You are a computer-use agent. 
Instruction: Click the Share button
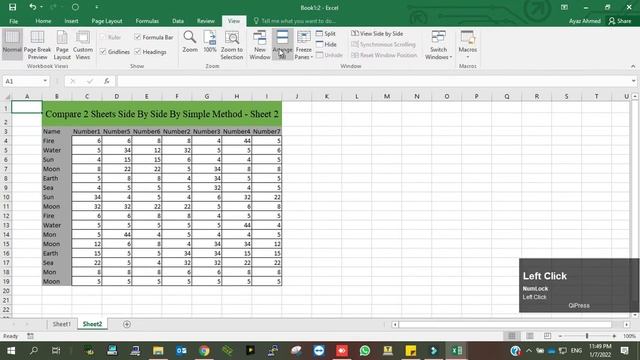point(620,21)
